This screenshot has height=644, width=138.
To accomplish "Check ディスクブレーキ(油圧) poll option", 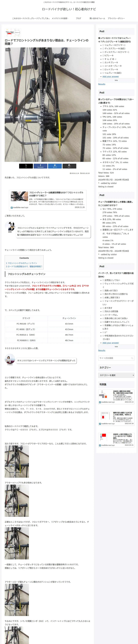I will click(103, 49).
